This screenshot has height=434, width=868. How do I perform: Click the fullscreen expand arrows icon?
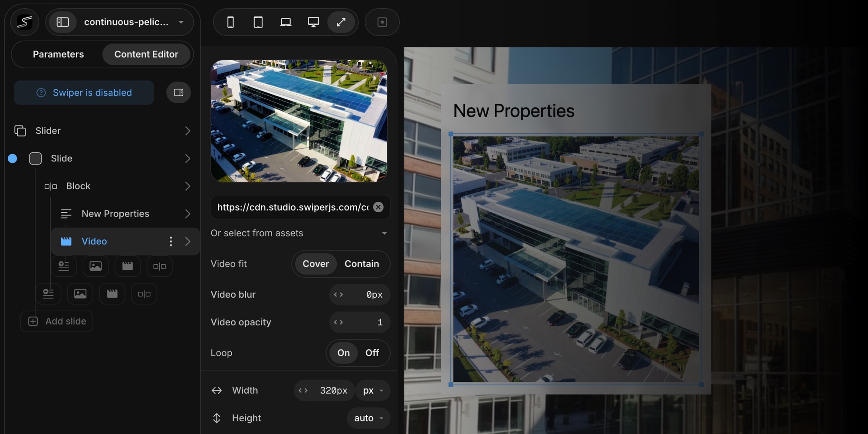pos(341,22)
